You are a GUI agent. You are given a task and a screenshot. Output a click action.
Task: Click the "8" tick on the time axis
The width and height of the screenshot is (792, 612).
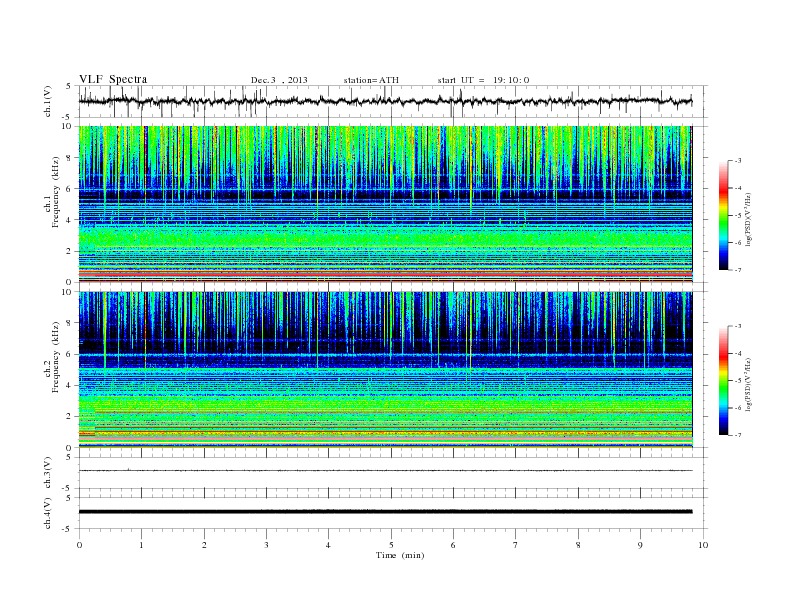pyautogui.click(x=578, y=545)
